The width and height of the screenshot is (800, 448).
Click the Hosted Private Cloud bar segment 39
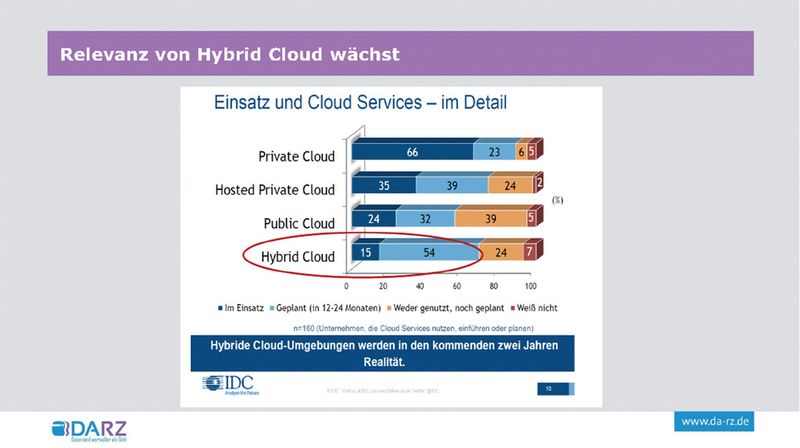452,186
